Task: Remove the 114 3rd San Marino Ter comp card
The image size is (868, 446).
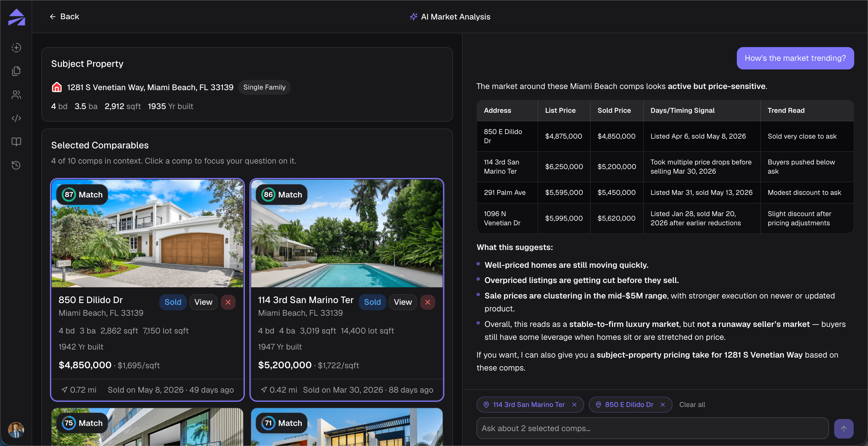Action: [x=428, y=302]
